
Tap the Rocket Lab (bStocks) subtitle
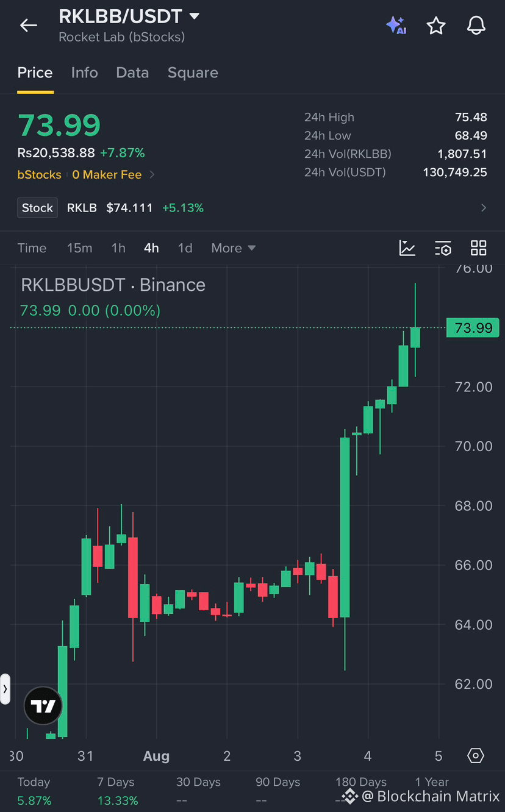(121, 37)
